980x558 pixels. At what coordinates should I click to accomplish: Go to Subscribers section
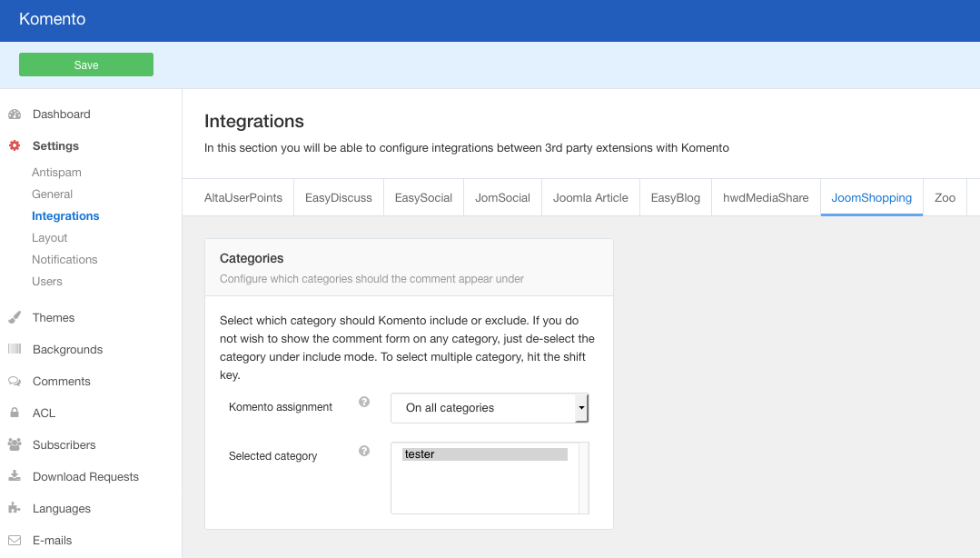tap(64, 444)
